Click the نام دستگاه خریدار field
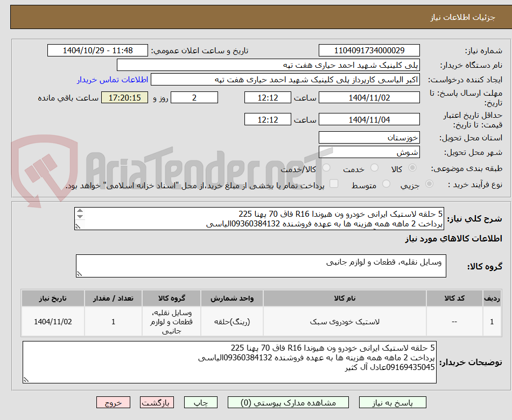 (x=268, y=65)
